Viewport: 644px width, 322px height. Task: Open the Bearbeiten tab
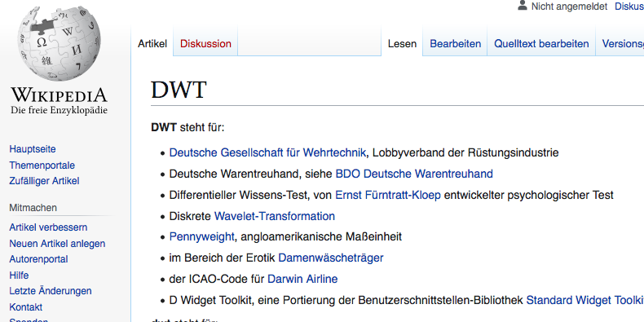click(x=455, y=43)
